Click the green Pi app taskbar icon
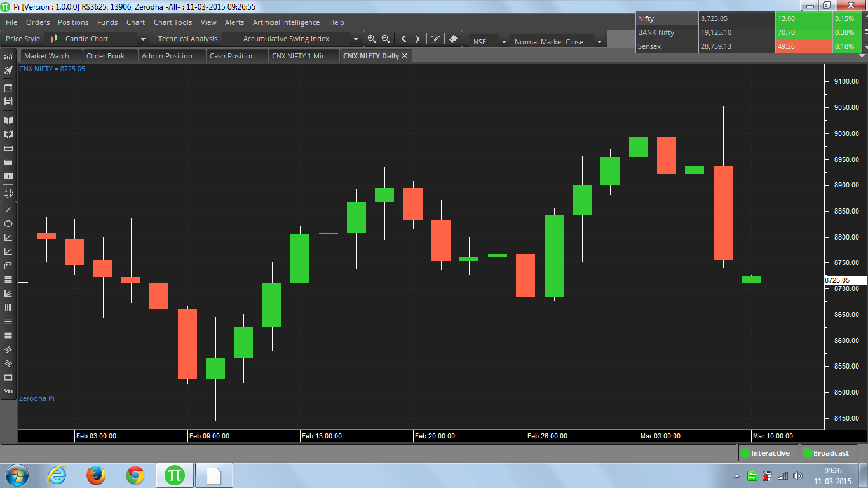Viewport: 868px width, 488px height. (x=175, y=475)
